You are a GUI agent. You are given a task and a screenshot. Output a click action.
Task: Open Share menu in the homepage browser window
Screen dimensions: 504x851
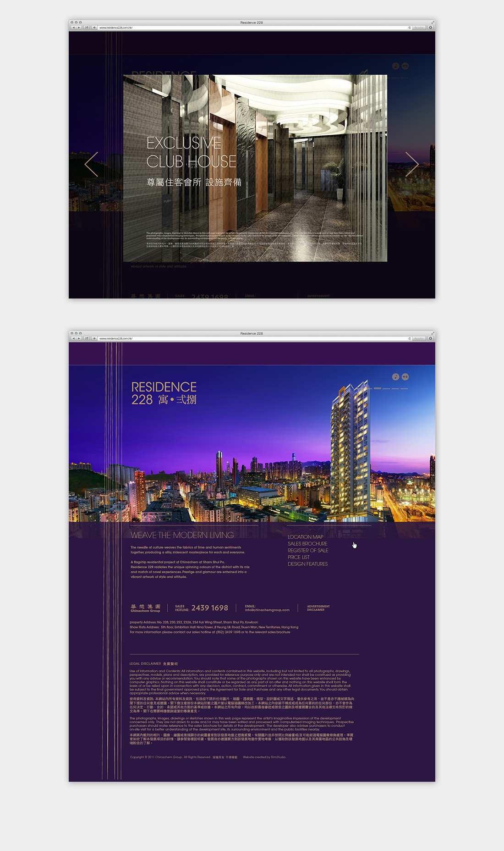[87, 338]
